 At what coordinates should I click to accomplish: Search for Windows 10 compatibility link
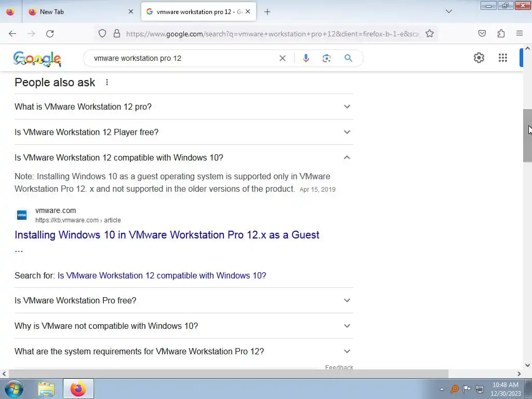(162, 275)
